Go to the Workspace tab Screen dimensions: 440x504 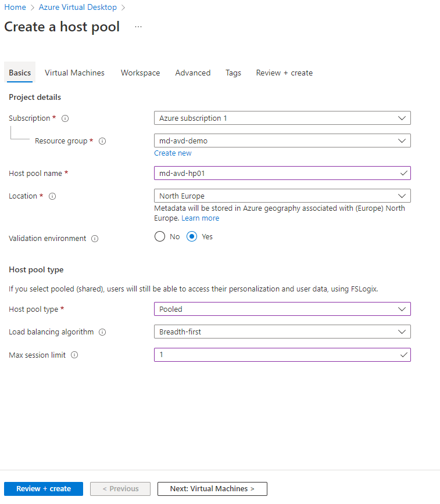(140, 73)
